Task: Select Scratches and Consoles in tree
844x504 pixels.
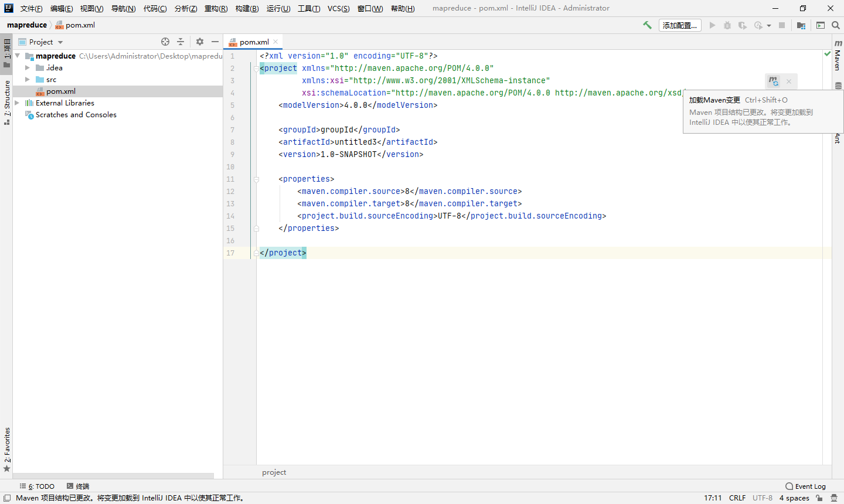Action: tap(76, 114)
